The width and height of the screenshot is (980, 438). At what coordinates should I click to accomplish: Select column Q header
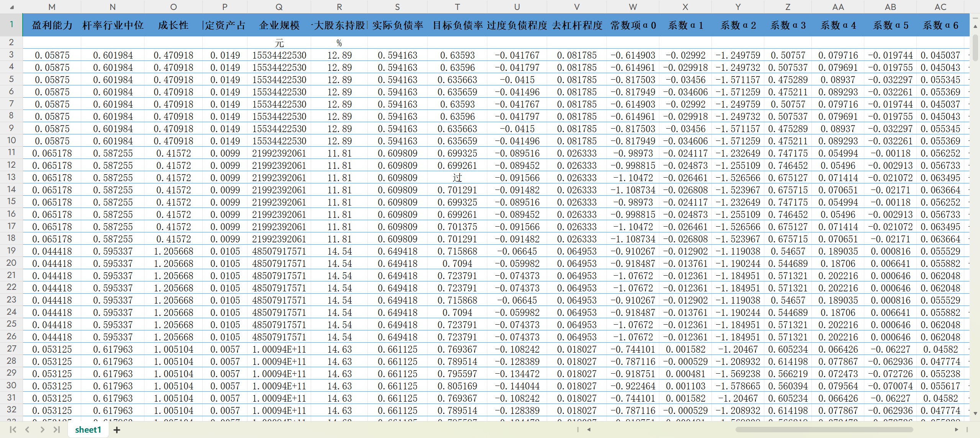(x=279, y=7)
